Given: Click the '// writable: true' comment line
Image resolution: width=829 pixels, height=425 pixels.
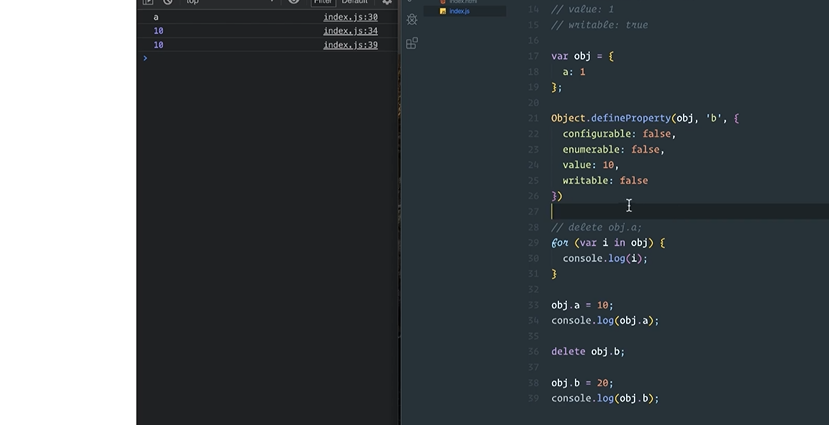Looking at the screenshot, I should click(600, 25).
